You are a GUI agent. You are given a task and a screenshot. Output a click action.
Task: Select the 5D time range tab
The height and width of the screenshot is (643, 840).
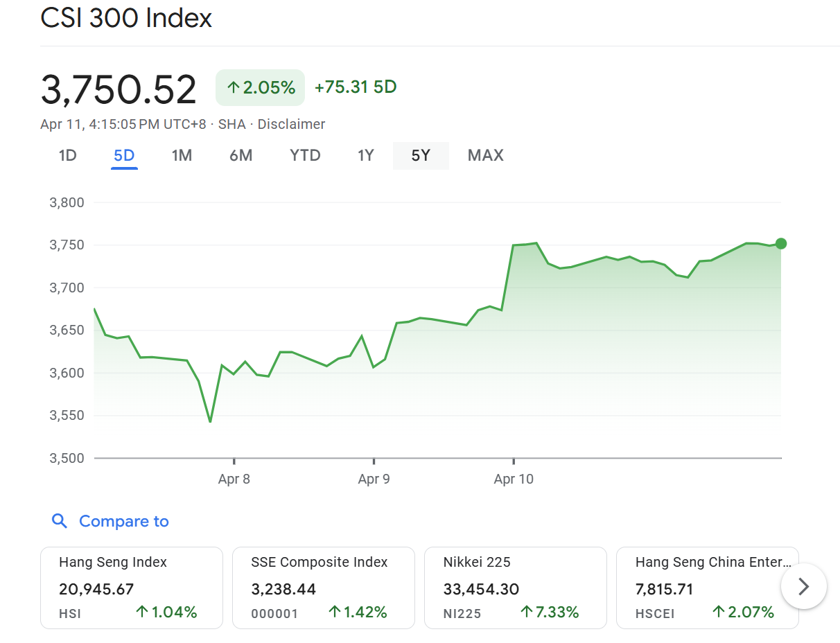click(x=124, y=155)
